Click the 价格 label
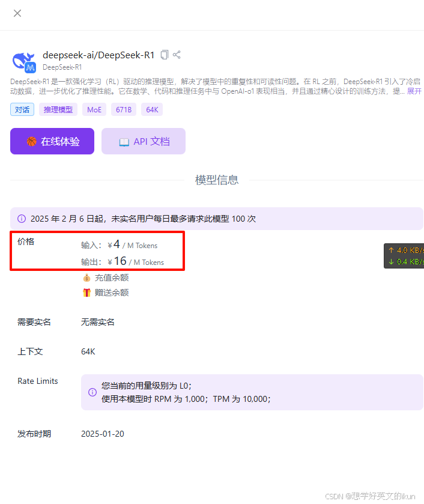Image resolution: width=424 pixels, height=504 pixels. pos(26,241)
